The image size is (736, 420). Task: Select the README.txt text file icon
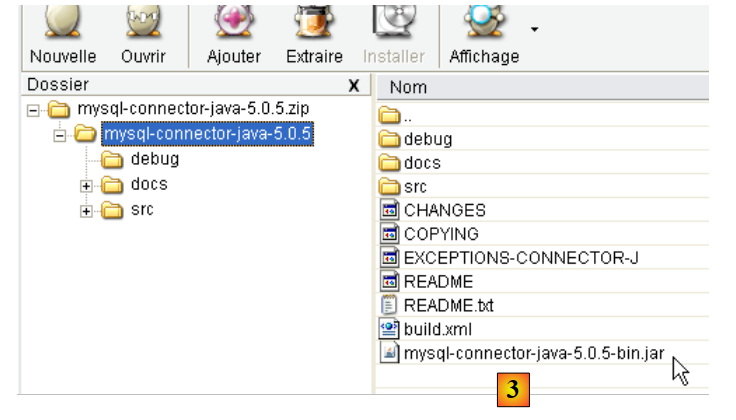point(390,305)
